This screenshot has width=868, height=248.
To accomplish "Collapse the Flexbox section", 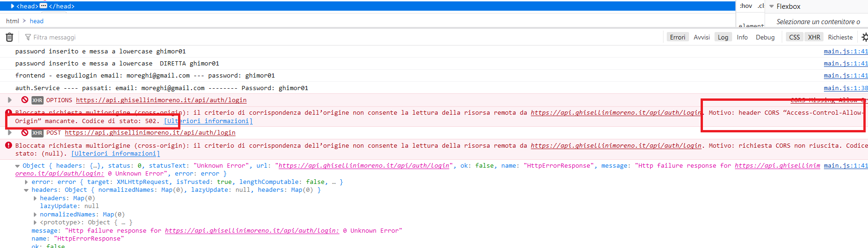I will tap(772, 7).
